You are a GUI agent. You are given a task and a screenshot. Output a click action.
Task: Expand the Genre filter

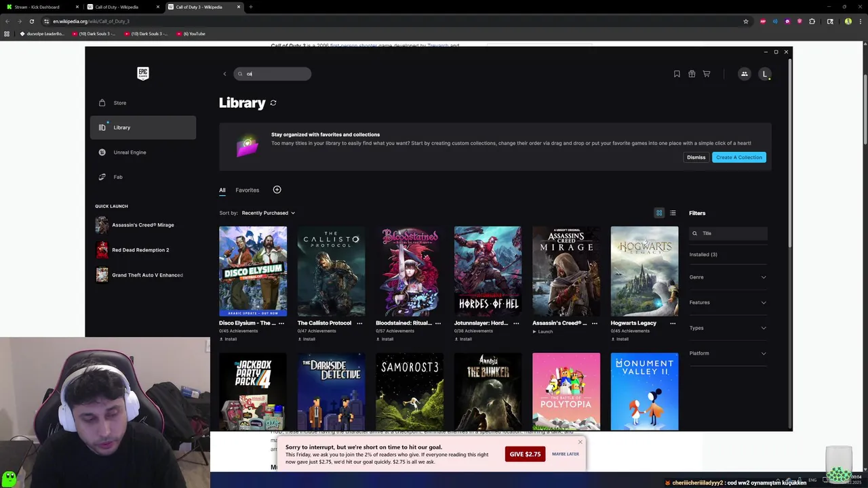tap(728, 277)
